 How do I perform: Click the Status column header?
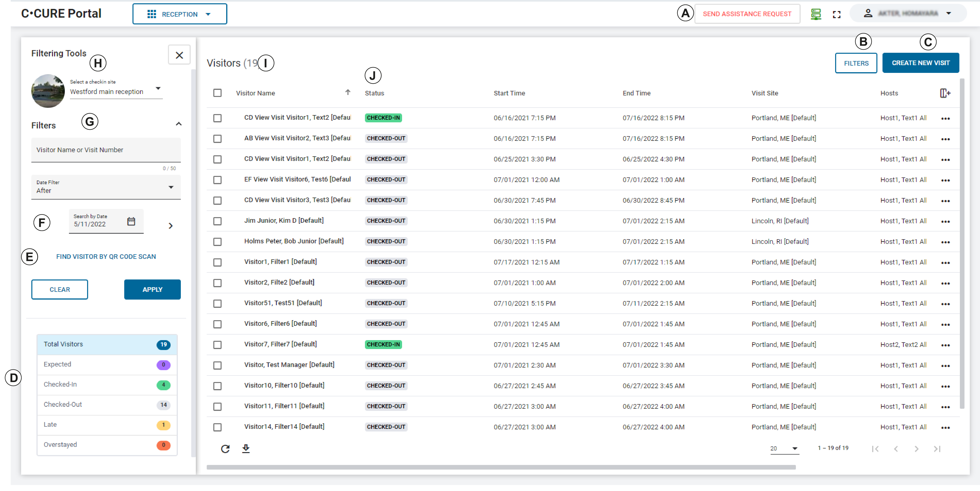(374, 93)
